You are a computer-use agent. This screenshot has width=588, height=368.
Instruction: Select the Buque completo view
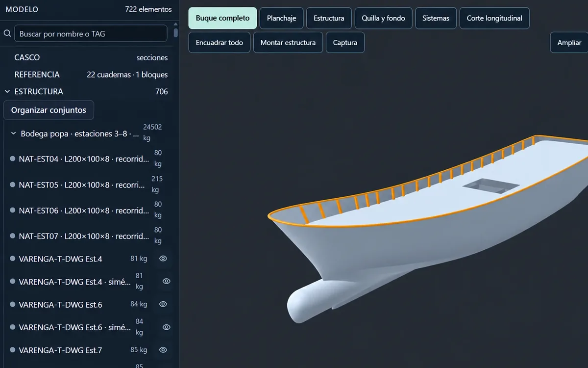[222, 18]
